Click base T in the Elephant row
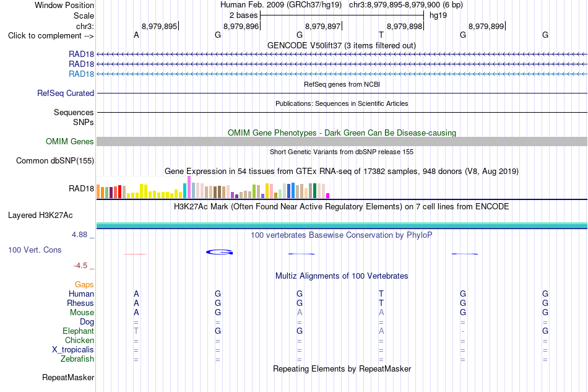The image size is (588, 392). tap(136, 331)
